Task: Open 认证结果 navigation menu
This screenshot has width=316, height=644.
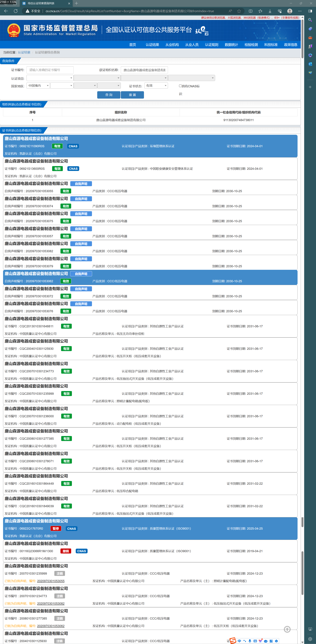Action: click(152, 45)
